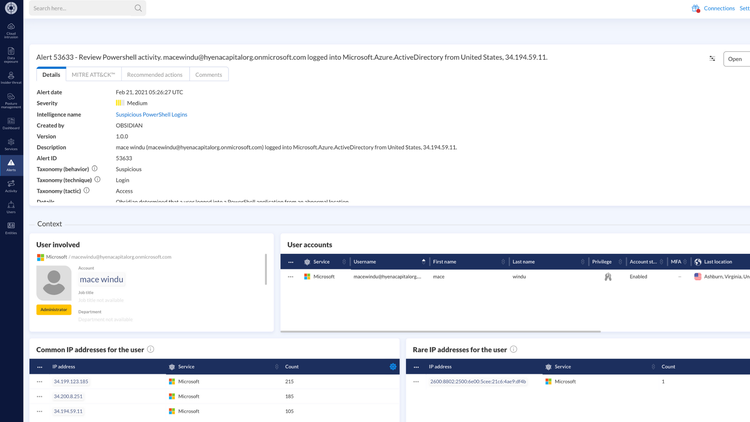750x422 pixels.
Task: Open row menu for 34.200.8.251
Action: (x=40, y=396)
